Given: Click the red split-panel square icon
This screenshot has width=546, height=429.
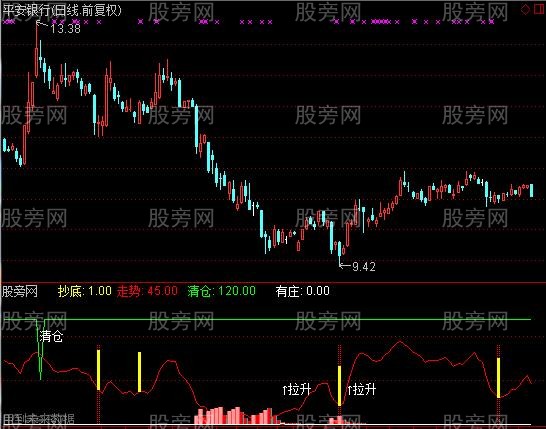Looking at the screenshot, I should [540, 9].
